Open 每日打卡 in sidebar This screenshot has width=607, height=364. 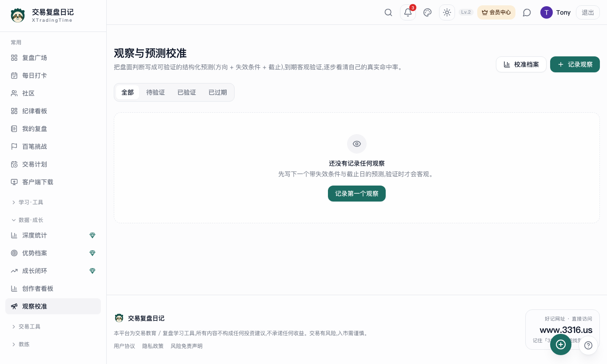click(53, 75)
